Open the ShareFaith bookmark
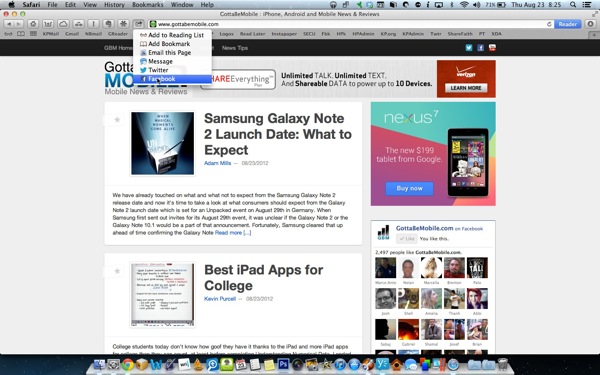The height and width of the screenshot is (375, 600). [460, 34]
